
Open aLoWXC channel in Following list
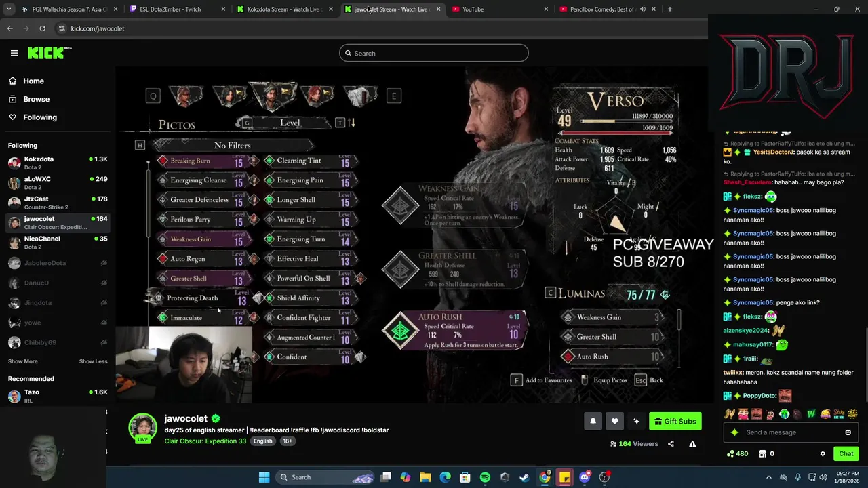58,182
